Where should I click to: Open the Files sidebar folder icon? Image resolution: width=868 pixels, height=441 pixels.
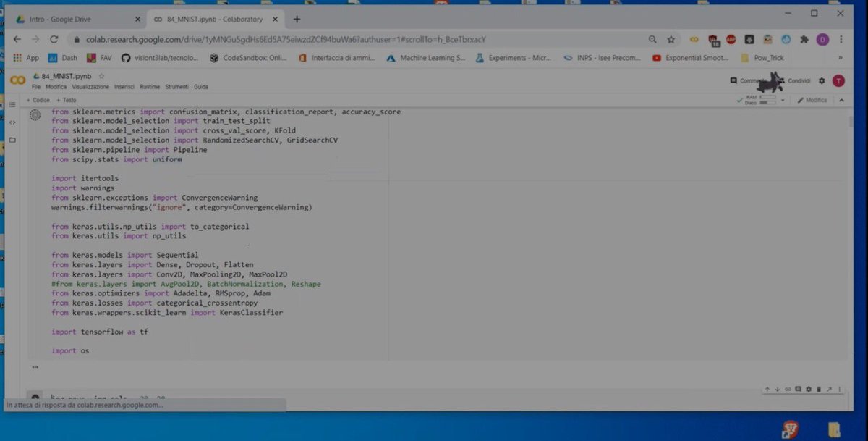[x=12, y=139]
